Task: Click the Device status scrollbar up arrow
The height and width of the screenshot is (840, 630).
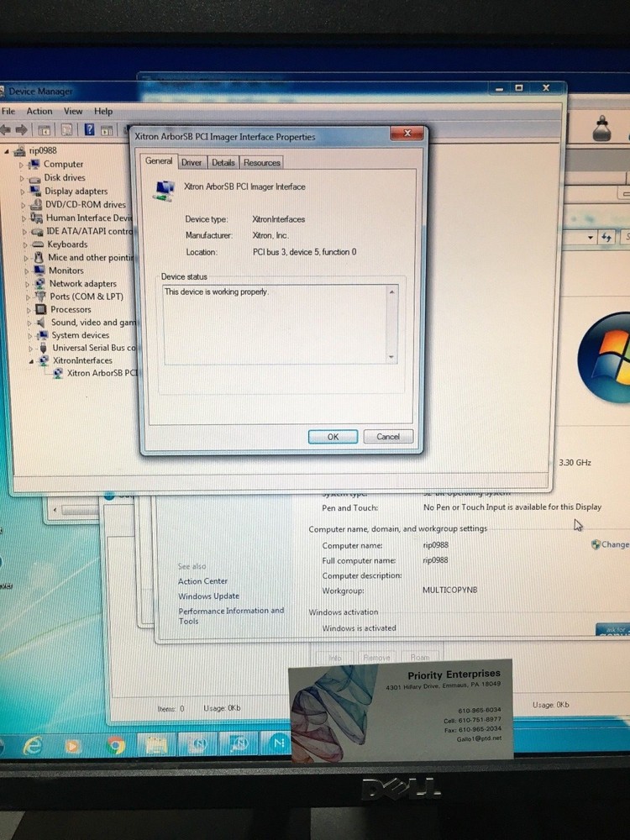Action: click(391, 292)
